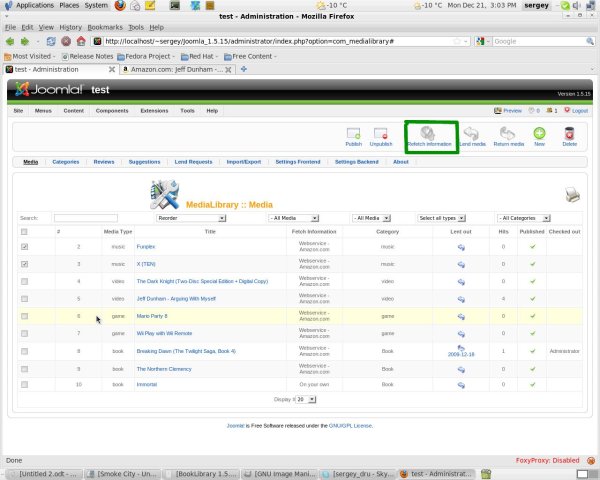Click the Delete trash icon

pos(569,133)
